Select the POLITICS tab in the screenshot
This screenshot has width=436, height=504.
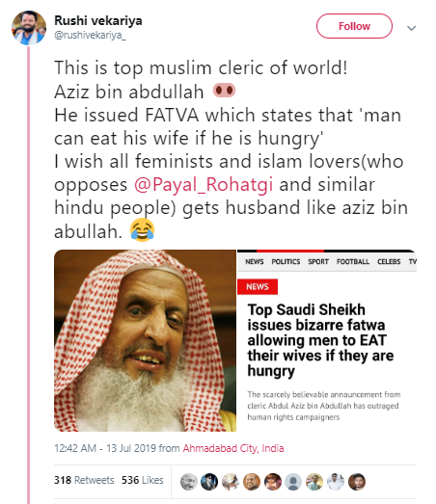(286, 262)
